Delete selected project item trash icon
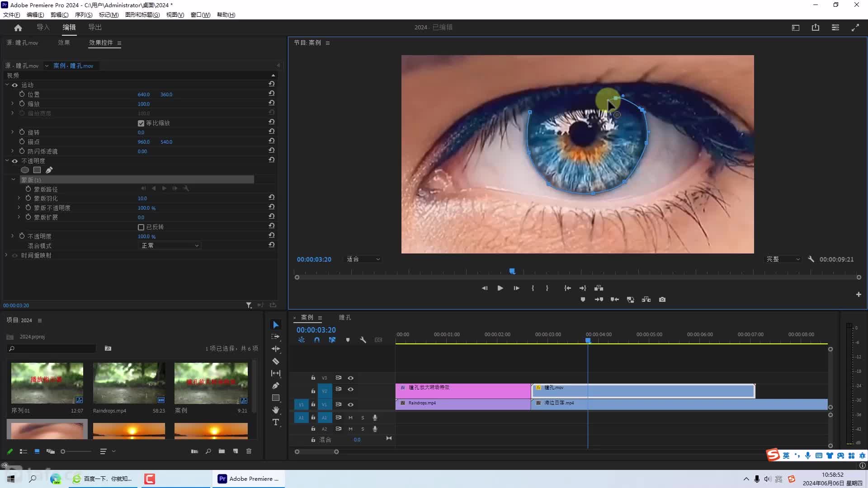868x488 pixels. [249, 451]
